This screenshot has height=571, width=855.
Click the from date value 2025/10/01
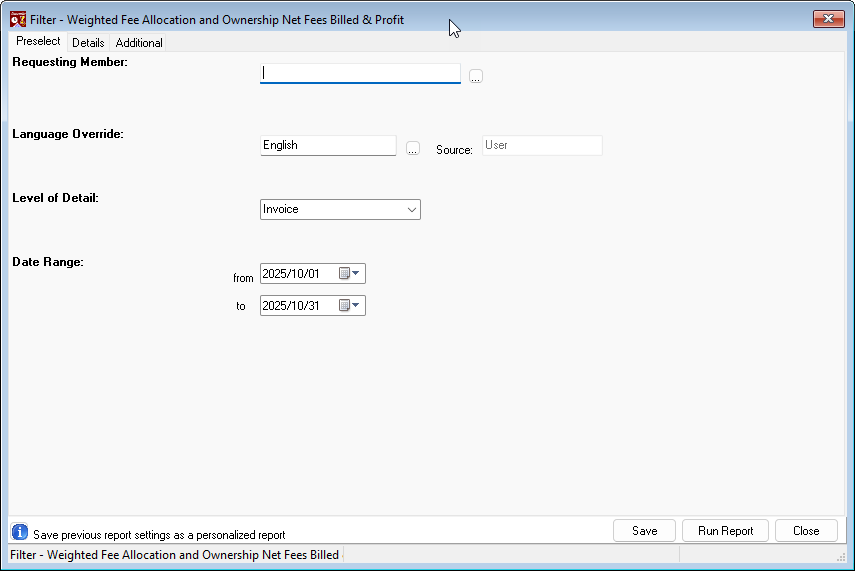click(291, 274)
